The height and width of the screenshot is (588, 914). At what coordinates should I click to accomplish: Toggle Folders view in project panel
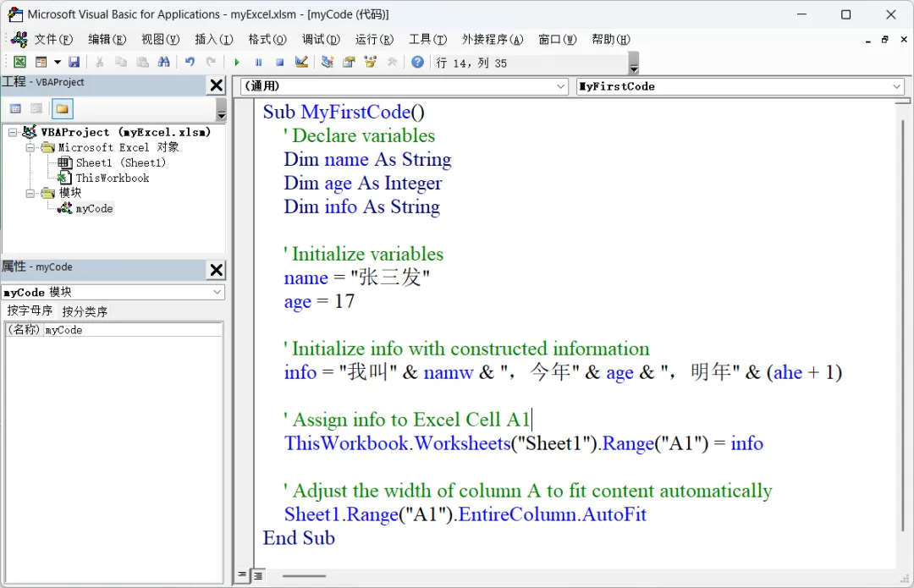(63, 108)
